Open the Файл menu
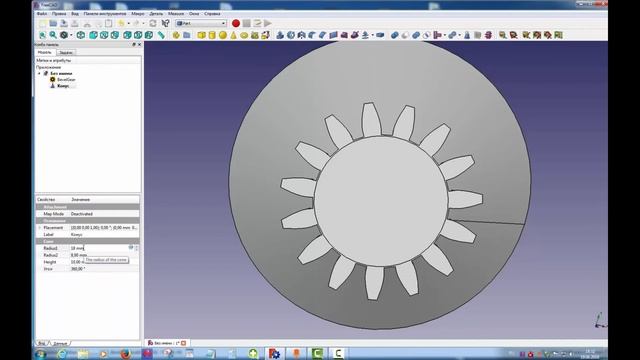The height and width of the screenshot is (360, 640). coord(42,13)
